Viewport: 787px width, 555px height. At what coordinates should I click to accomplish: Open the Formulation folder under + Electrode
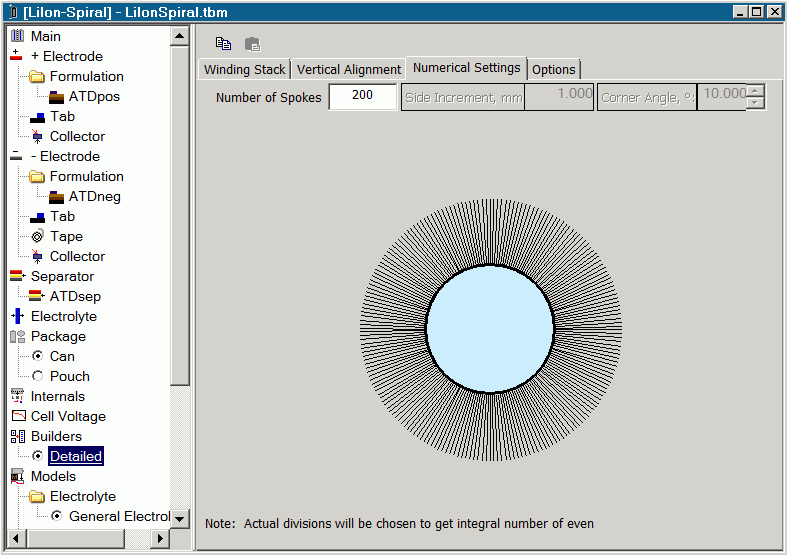(x=86, y=76)
